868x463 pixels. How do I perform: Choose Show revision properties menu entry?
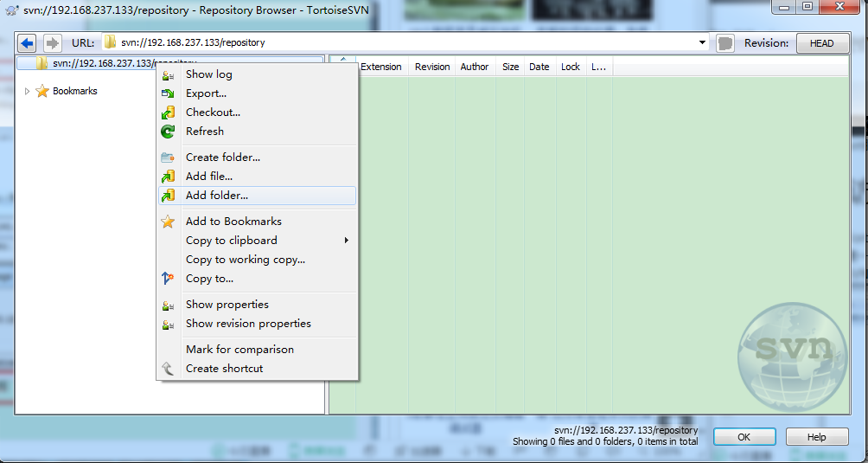(258, 324)
